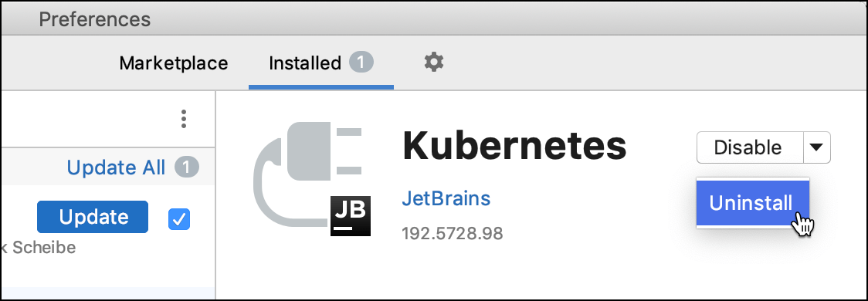
Task: Click the Update All count badge
Action: (187, 167)
